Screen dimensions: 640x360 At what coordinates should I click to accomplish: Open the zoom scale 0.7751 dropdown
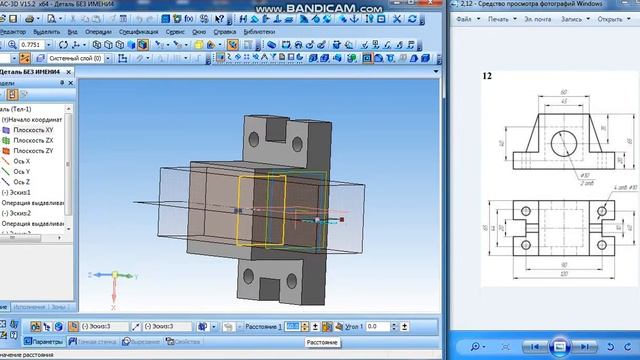click(x=49, y=44)
